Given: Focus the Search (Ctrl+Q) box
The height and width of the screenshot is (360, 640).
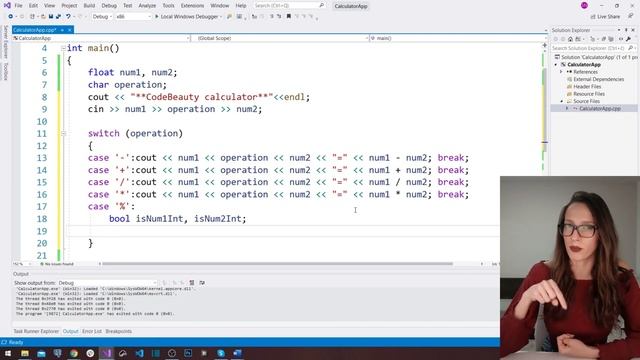Looking at the screenshot, I should (x=289, y=6).
